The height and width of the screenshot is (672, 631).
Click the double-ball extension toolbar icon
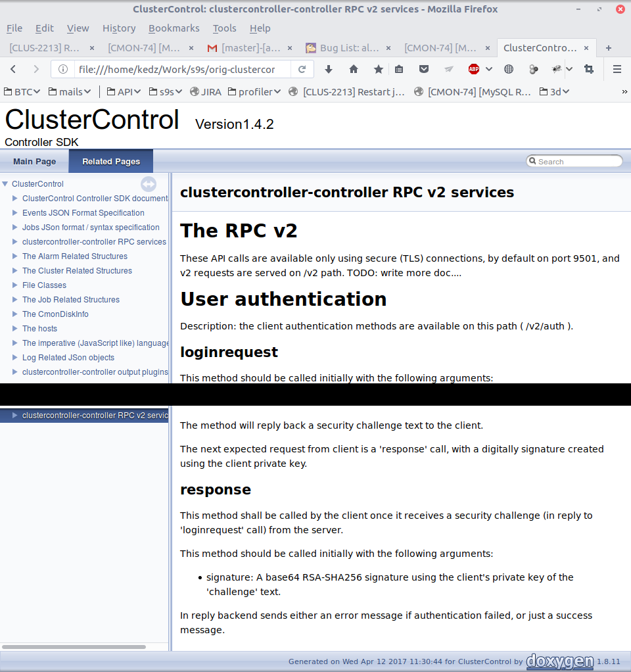533,69
